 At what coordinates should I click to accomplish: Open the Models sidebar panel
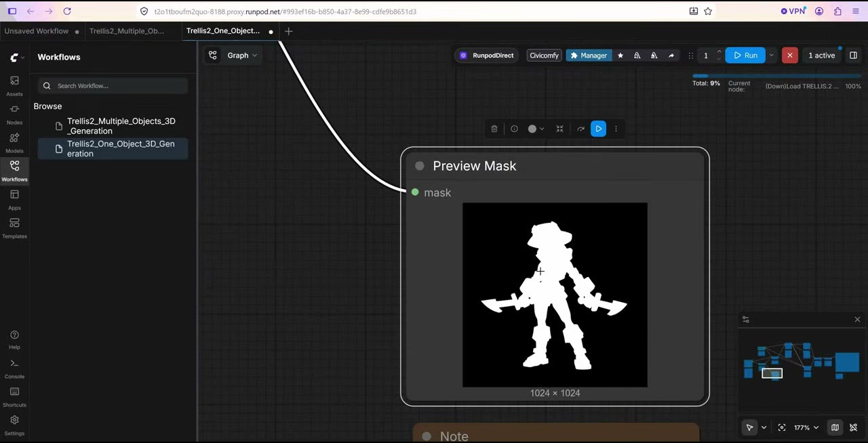(14, 142)
